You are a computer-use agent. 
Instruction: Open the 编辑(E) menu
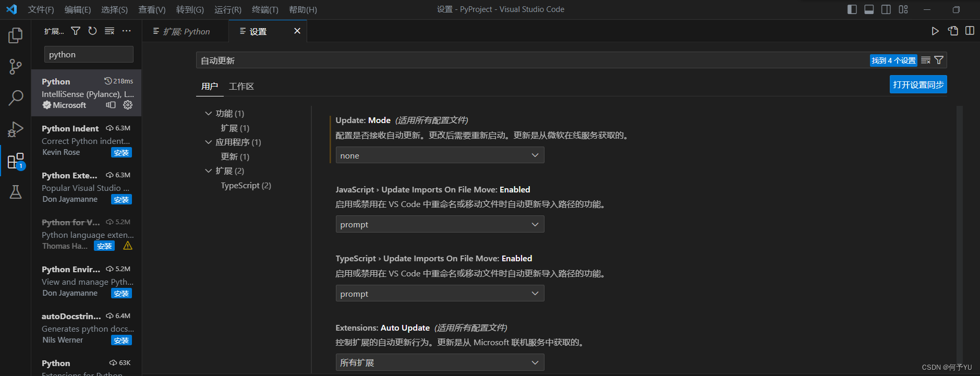point(78,9)
